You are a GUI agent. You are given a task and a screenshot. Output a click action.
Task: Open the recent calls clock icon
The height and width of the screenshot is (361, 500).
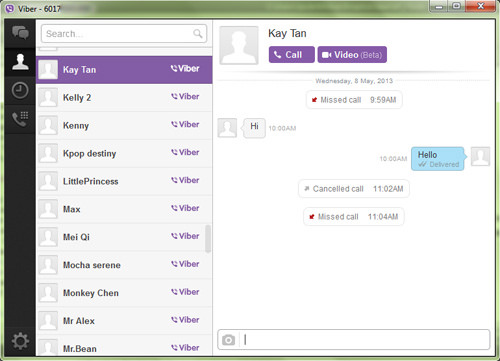click(20, 90)
